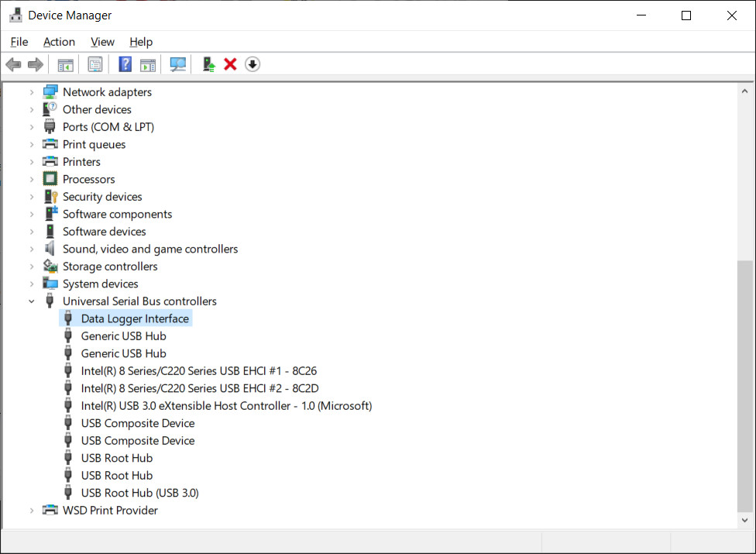
Task: Expand Software devices node
Action: click(32, 232)
